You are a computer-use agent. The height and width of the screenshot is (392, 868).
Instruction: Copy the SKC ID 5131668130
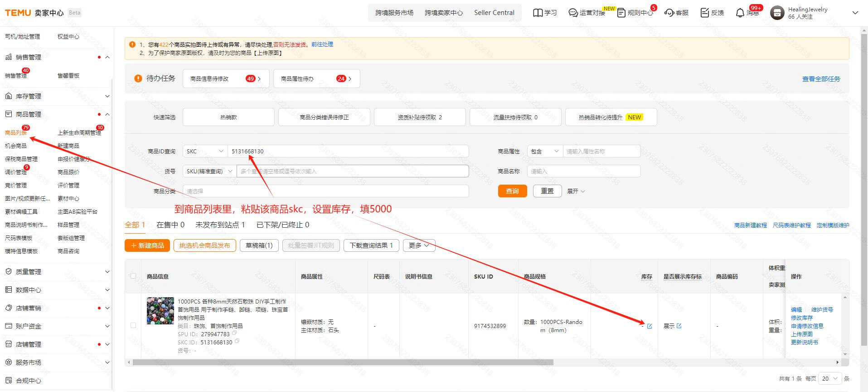[x=237, y=341]
